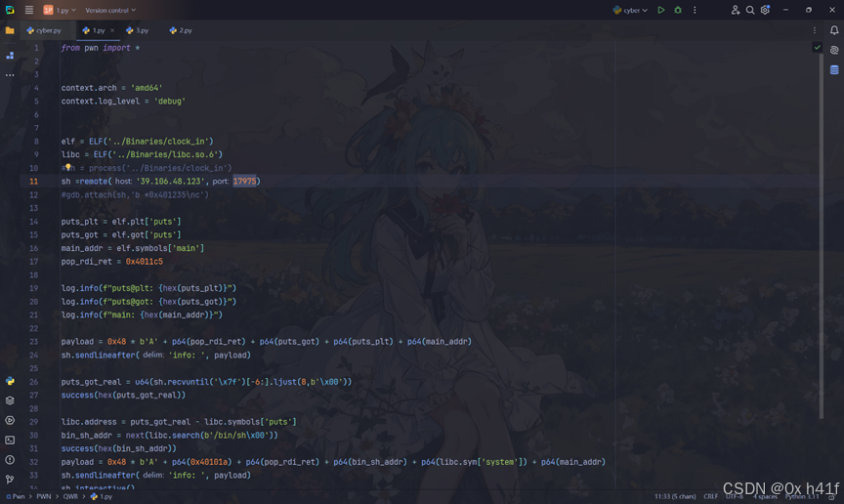The width and height of the screenshot is (844, 504).
Task: Open the AI Assistant spiral icon
Action: pyautogui.click(x=834, y=50)
